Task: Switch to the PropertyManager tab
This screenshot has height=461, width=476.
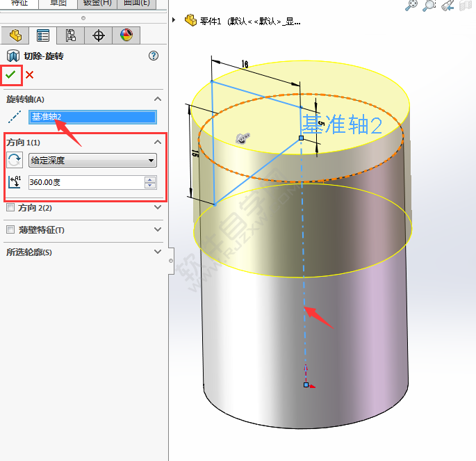Action: (x=43, y=35)
